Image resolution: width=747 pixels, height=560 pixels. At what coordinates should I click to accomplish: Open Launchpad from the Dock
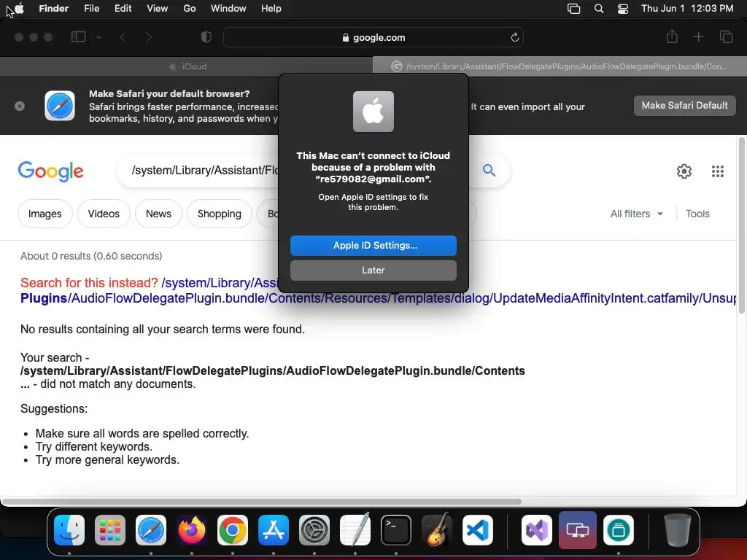pyautogui.click(x=110, y=530)
